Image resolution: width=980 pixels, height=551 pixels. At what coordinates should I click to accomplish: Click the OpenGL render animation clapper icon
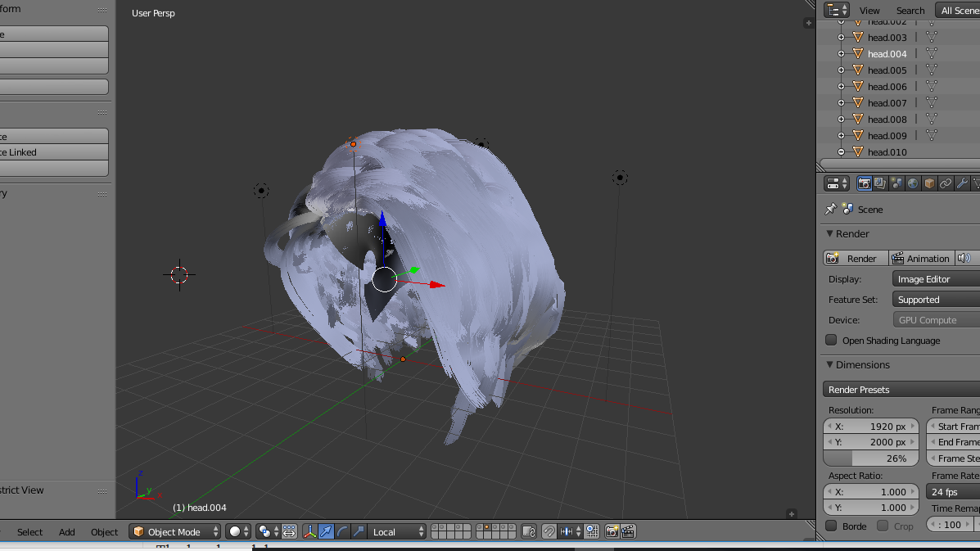coord(628,531)
